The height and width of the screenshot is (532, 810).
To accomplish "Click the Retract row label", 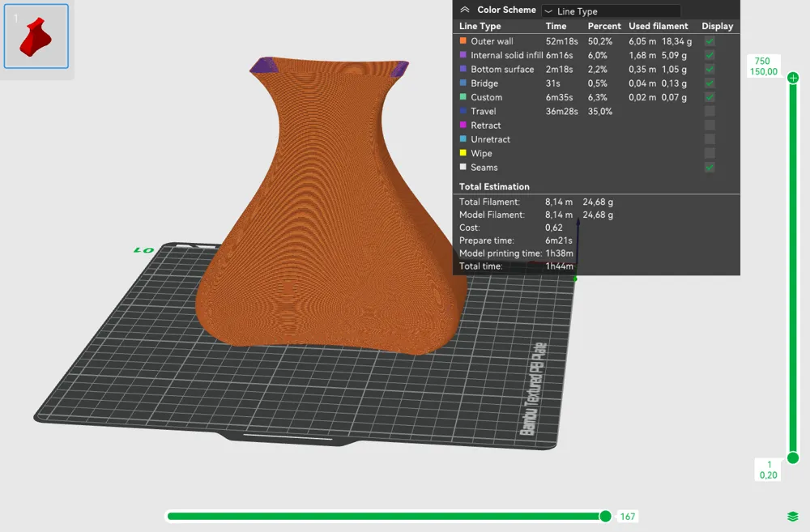I will 485,125.
